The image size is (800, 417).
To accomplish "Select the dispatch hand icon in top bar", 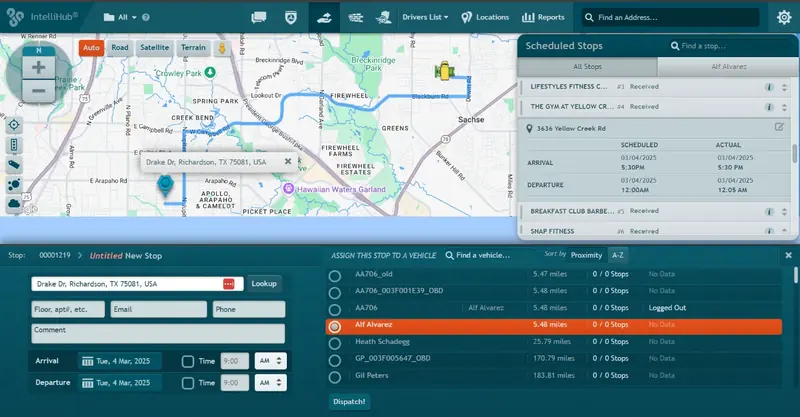I will tap(324, 17).
